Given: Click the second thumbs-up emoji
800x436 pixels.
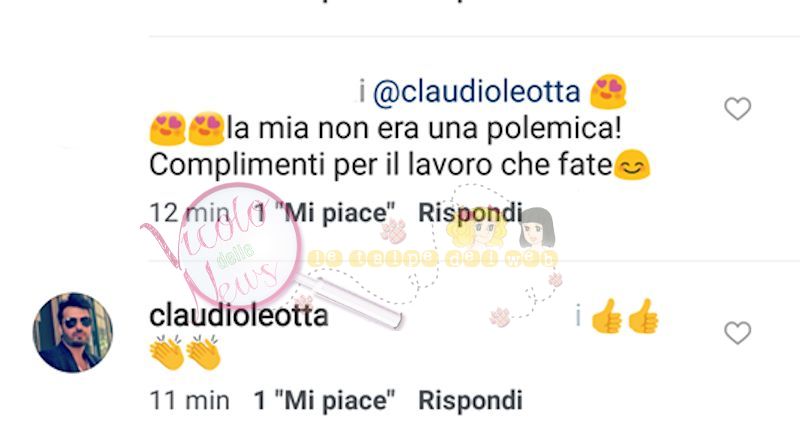Looking at the screenshot, I should point(643,316).
